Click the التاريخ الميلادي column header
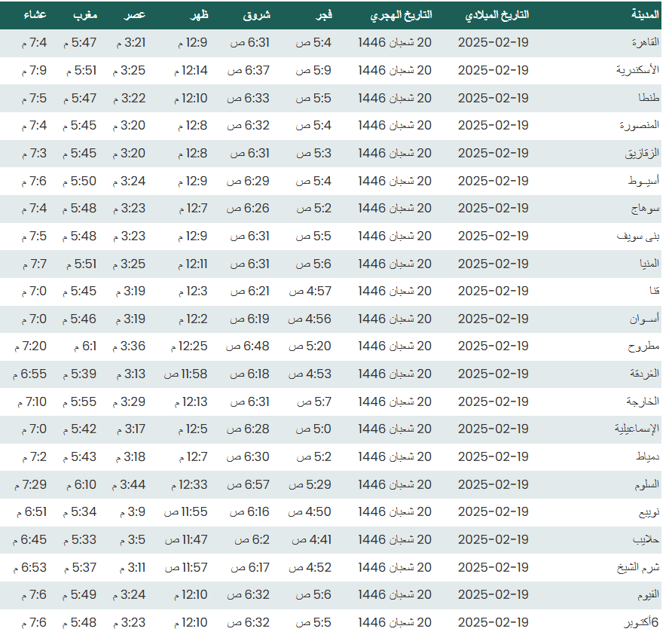Screen dimensions: 672x635 coord(497,15)
